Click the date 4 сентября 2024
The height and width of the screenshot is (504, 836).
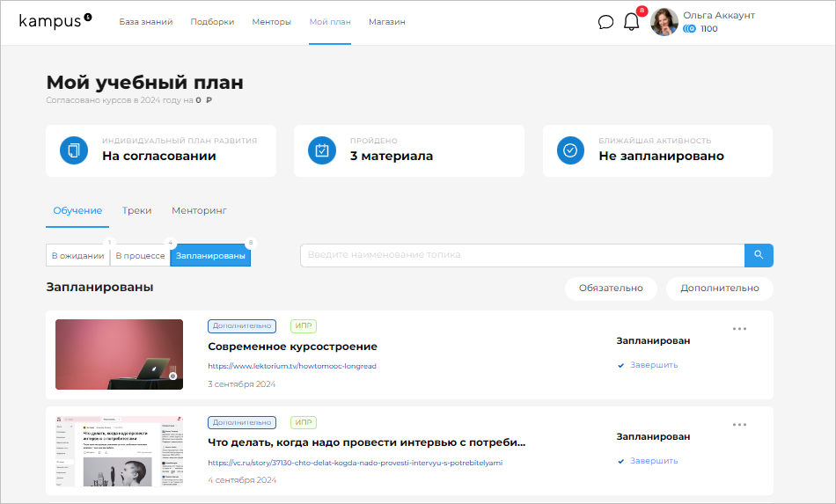[242, 480]
